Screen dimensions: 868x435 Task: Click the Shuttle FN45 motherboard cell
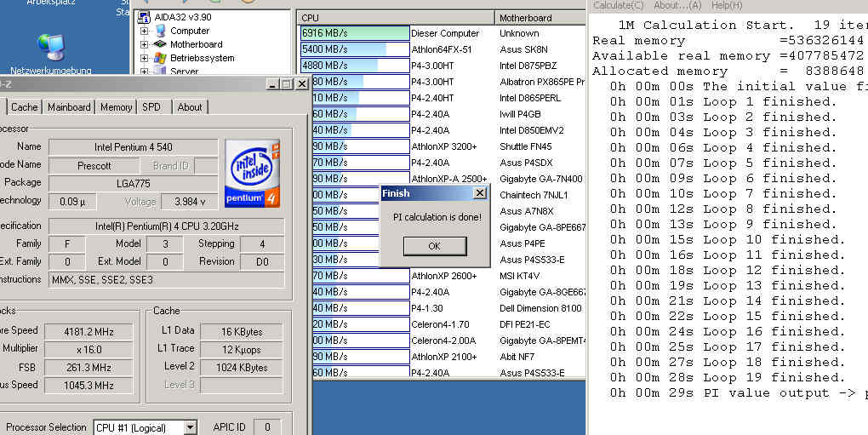pyautogui.click(x=526, y=146)
